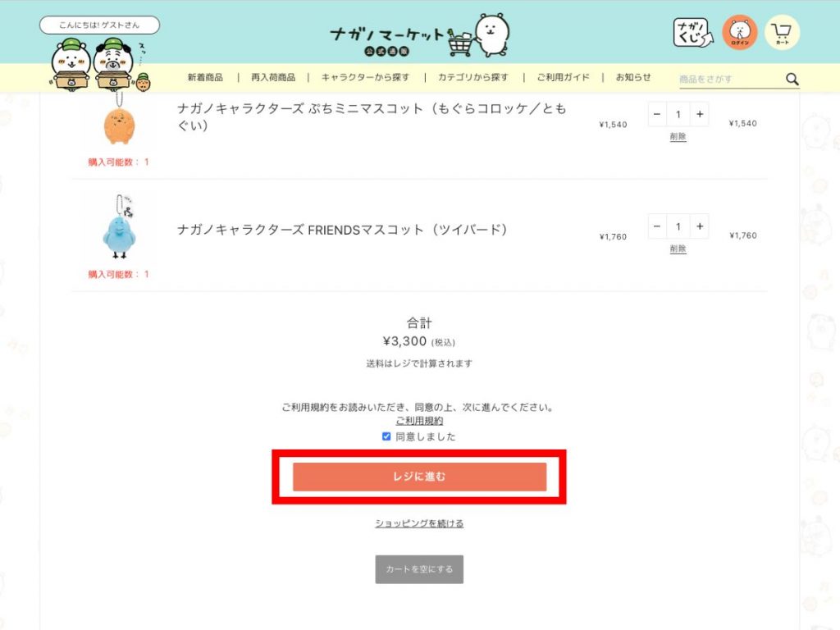The image size is (840, 630).
Task: Open the shopping cart icon
Action: pos(782,33)
